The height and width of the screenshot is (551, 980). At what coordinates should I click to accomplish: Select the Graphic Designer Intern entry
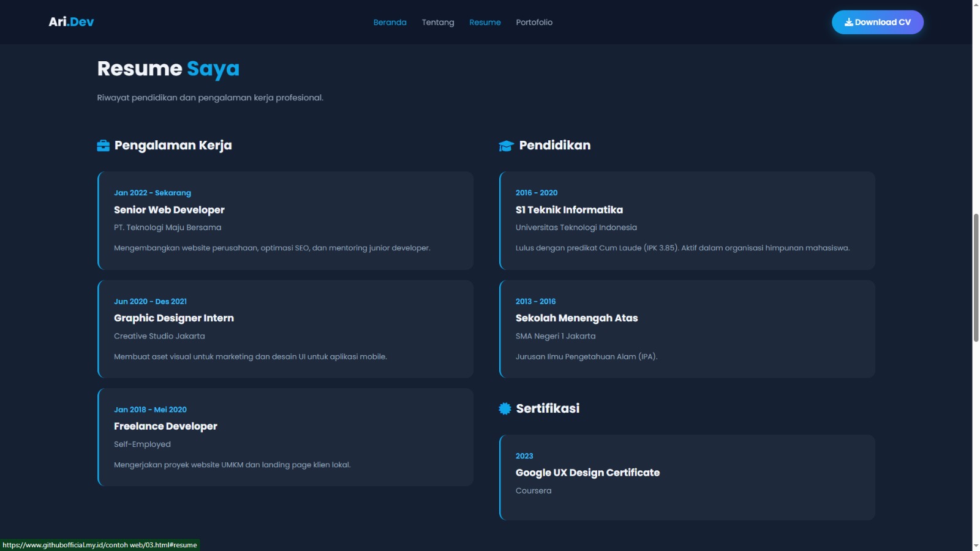tap(173, 318)
